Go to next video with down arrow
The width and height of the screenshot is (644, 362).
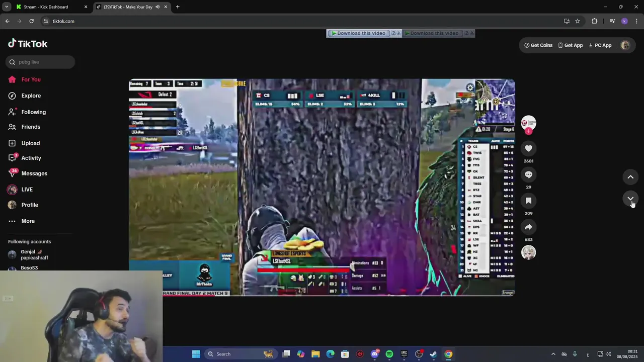[630, 199]
